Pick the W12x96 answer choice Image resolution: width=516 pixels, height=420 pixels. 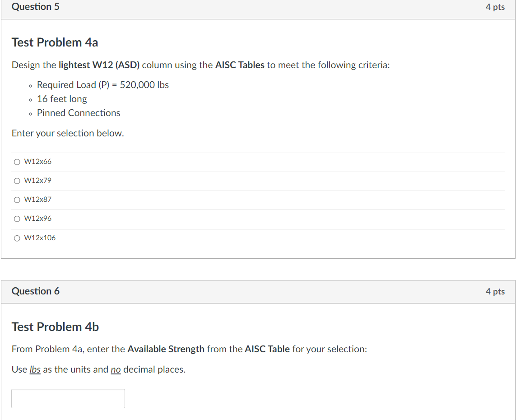17,219
